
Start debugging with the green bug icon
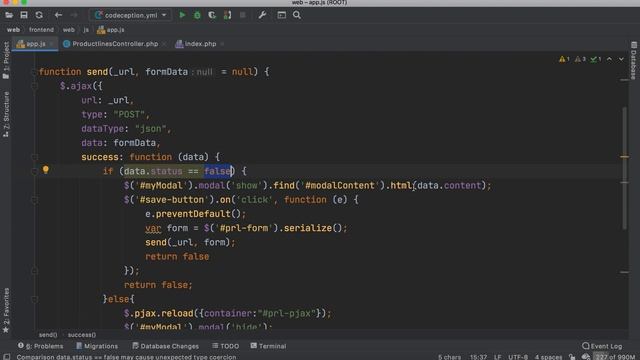[197, 15]
